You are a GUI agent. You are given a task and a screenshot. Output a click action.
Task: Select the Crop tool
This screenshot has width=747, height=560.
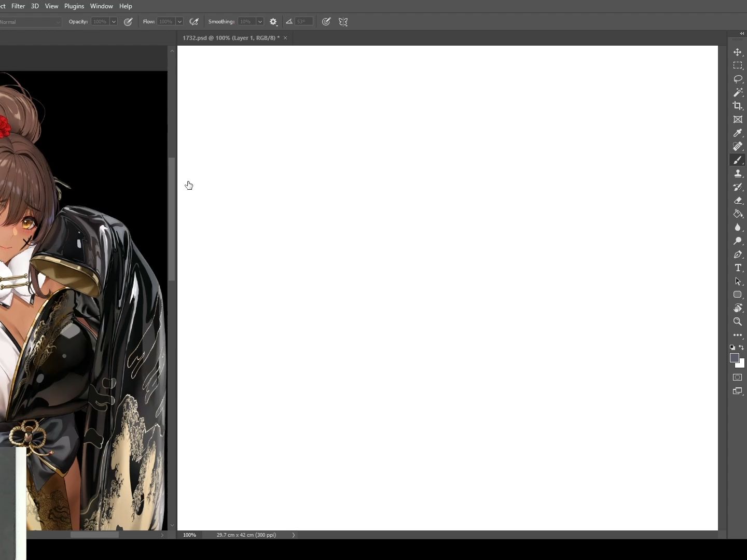click(737, 106)
